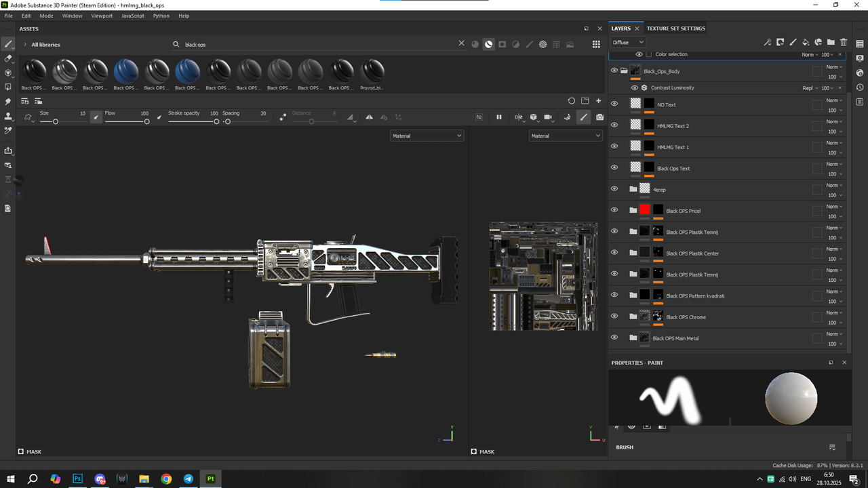Image resolution: width=868 pixels, height=488 pixels.
Task: Toggle the brush stroke lazy mouse icon
Action: point(283,117)
